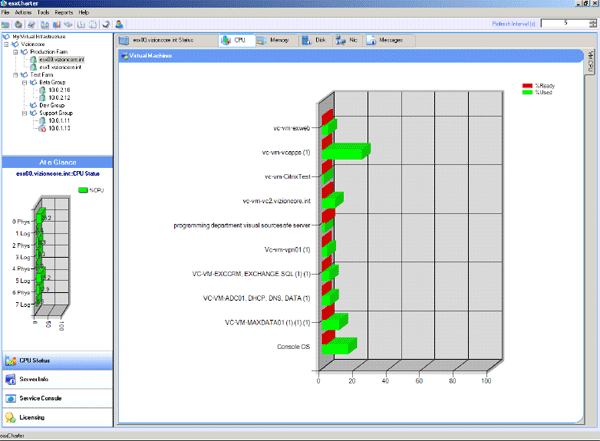This screenshot has height=441, width=600.
Task: Click the Licensing key icon
Action: coord(11,417)
